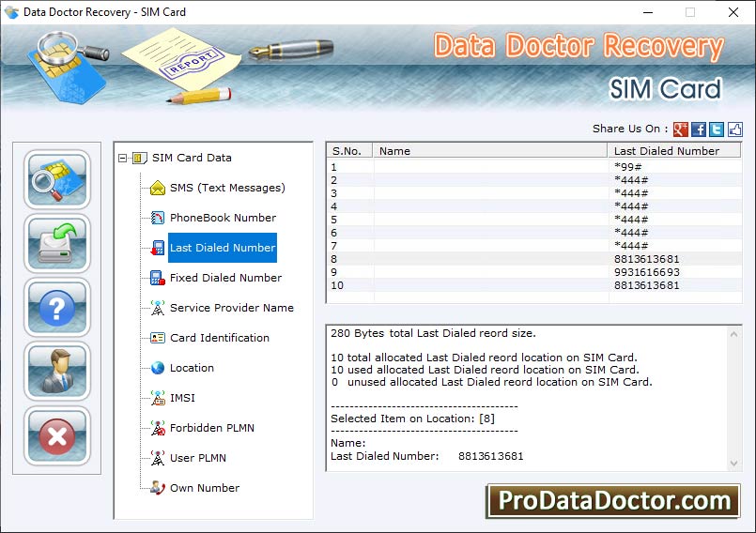Screen dimensions: 756x533
Task: Click the Card Identification card icon
Action: [x=157, y=338]
